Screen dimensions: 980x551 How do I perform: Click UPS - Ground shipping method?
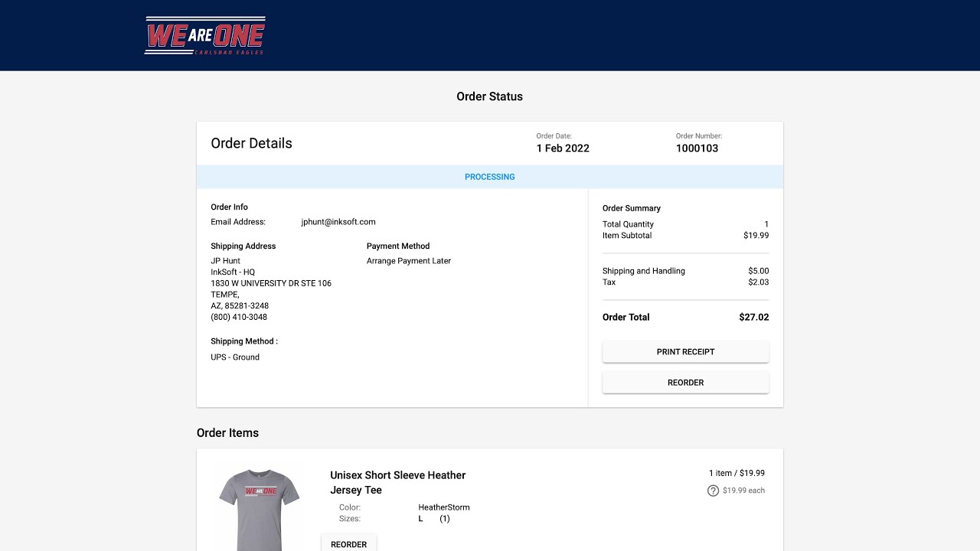(235, 357)
